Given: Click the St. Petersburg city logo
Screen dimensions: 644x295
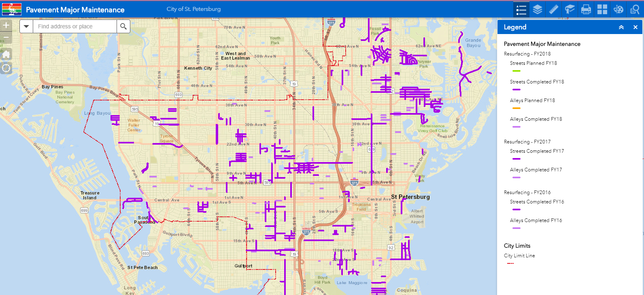Looking at the screenshot, I should (12, 9).
